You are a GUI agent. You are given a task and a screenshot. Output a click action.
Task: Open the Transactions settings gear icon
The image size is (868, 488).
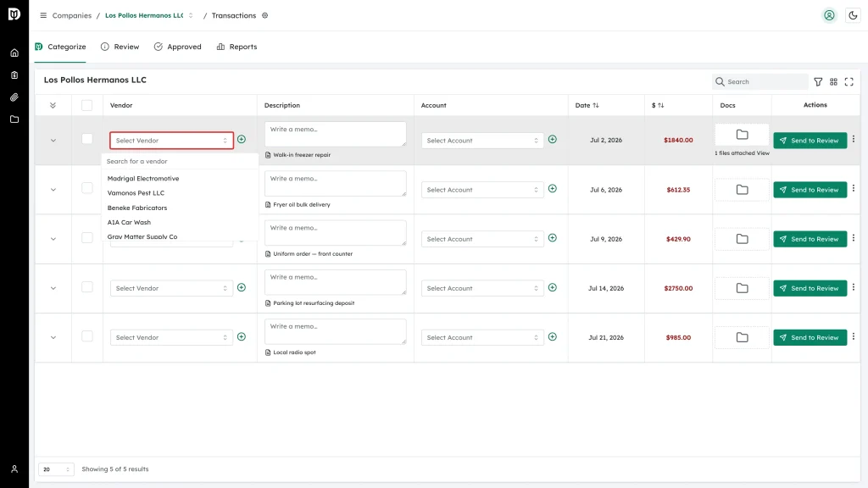point(265,15)
